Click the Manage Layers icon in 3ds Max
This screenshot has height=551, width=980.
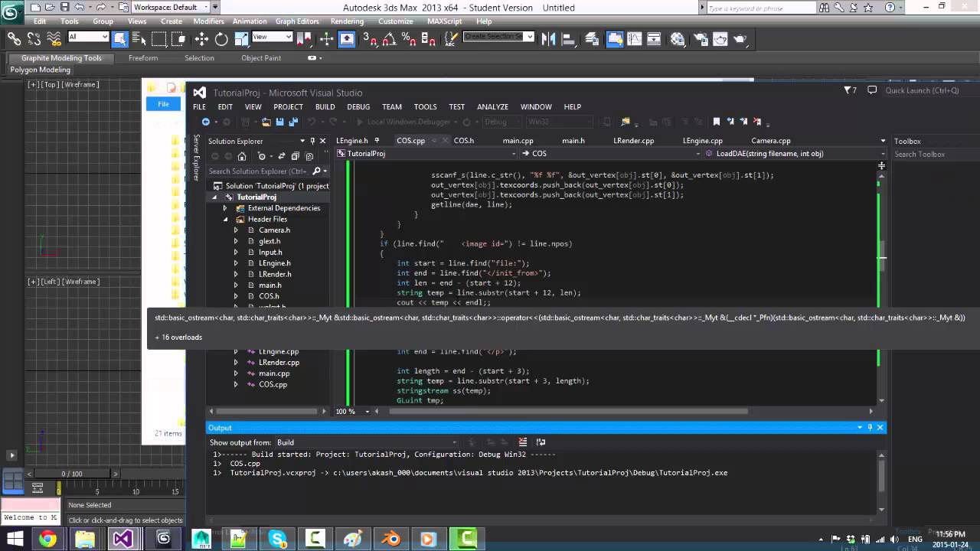pyautogui.click(x=592, y=38)
